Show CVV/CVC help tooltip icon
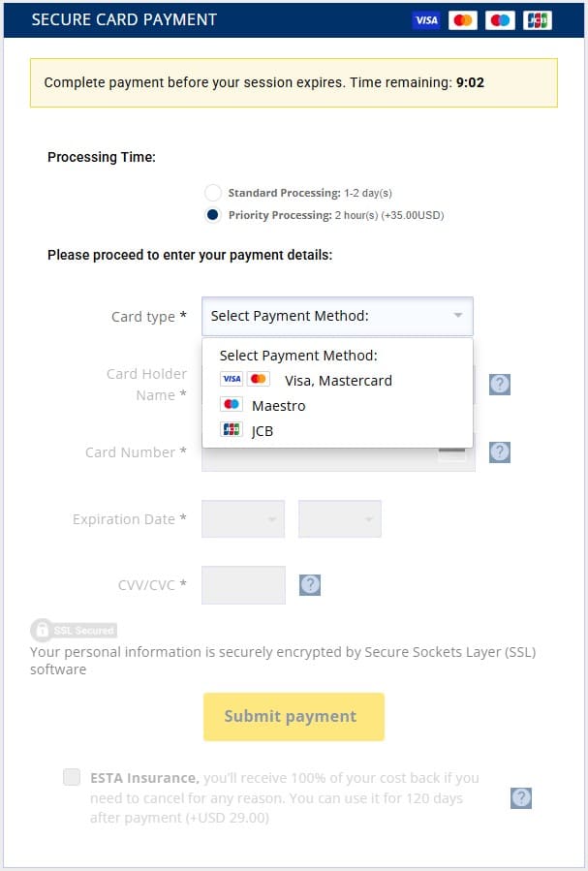This screenshot has height=871, width=588. (x=310, y=585)
